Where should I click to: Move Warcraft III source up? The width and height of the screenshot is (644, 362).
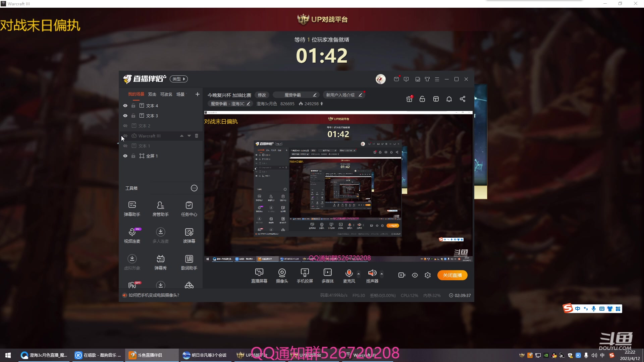tap(182, 136)
